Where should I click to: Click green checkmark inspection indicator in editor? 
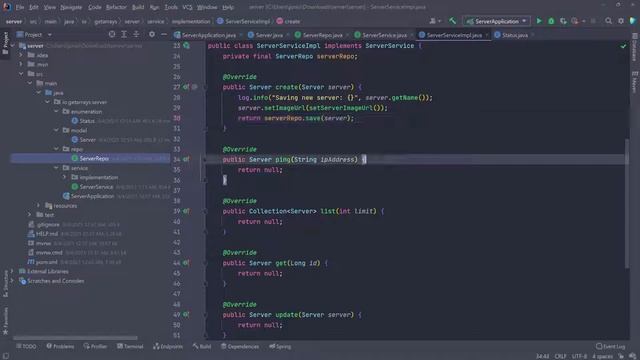point(623,46)
